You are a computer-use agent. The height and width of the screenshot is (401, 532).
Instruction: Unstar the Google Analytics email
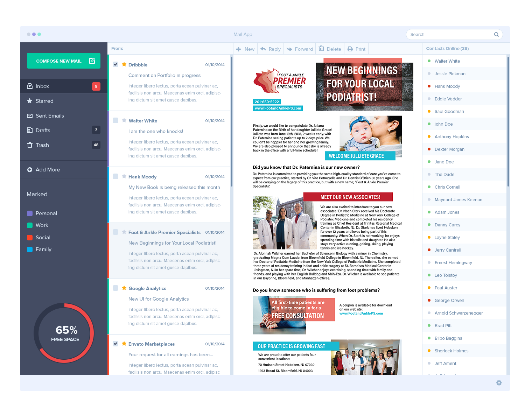click(x=124, y=288)
